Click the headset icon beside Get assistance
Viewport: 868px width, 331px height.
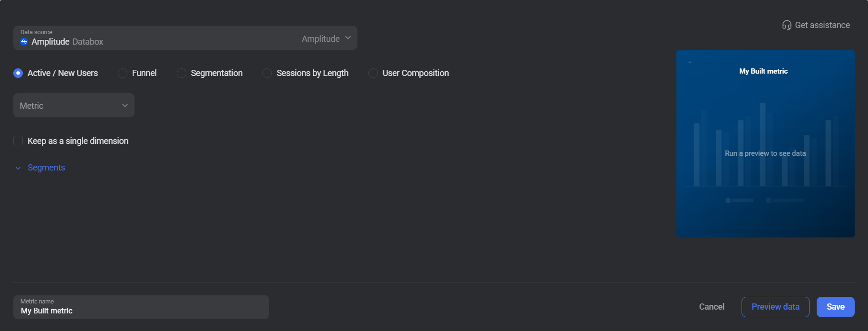point(787,25)
